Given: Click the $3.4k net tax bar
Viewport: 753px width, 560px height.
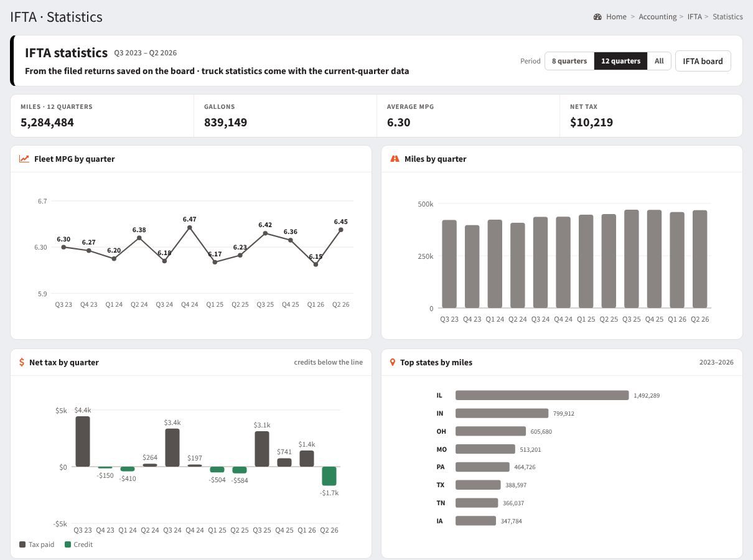Looking at the screenshot, I should [172, 447].
